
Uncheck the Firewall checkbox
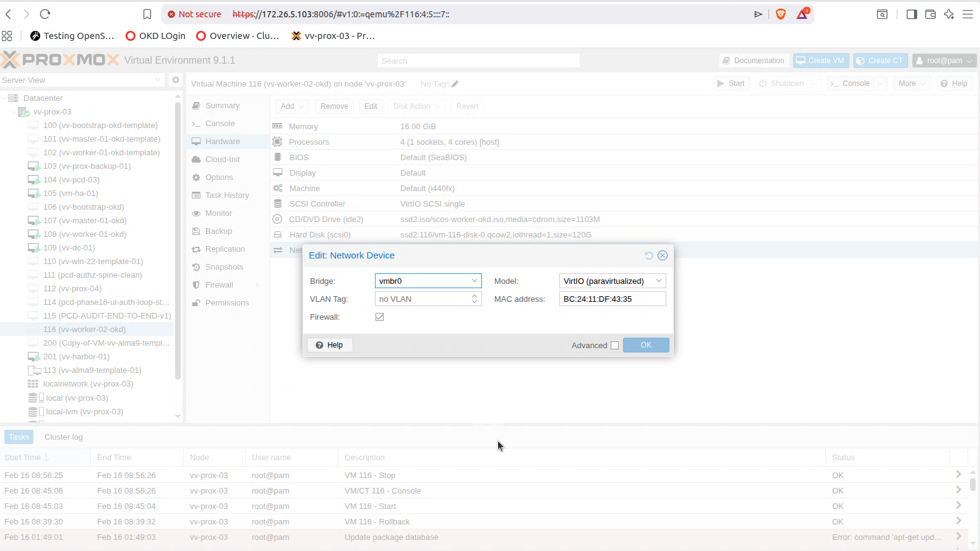tap(379, 317)
